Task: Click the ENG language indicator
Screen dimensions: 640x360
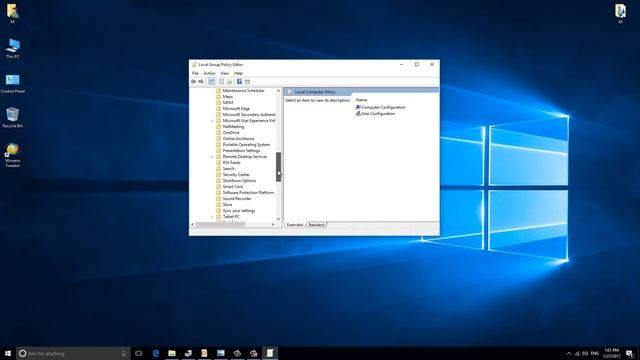Action: tap(595, 353)
